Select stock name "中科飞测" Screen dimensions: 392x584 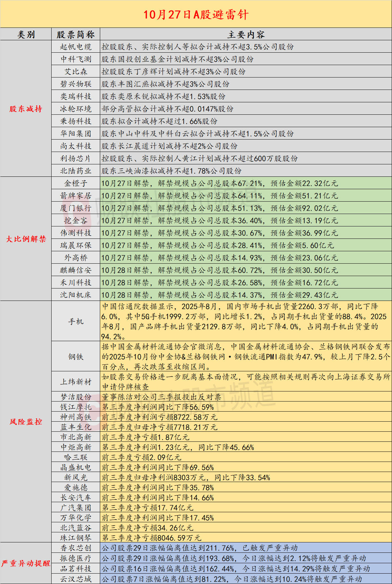pyautogui.click(x=76, y=59)
